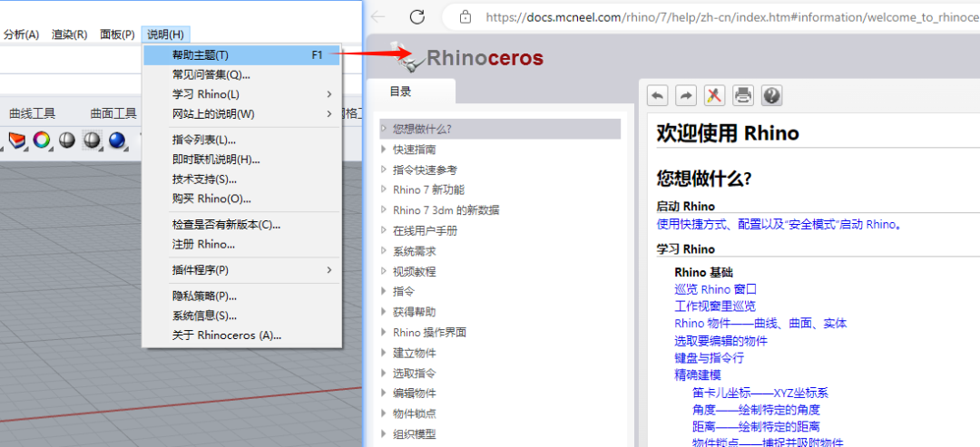Open 组织模型 in the contents tree
Viewport: 980px width, 447px height.
point(415,434)
